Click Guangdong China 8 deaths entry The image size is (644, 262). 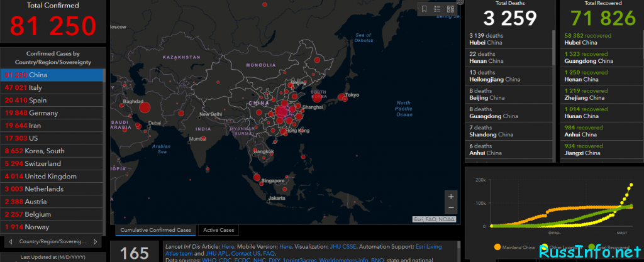(x=509, y=112)
